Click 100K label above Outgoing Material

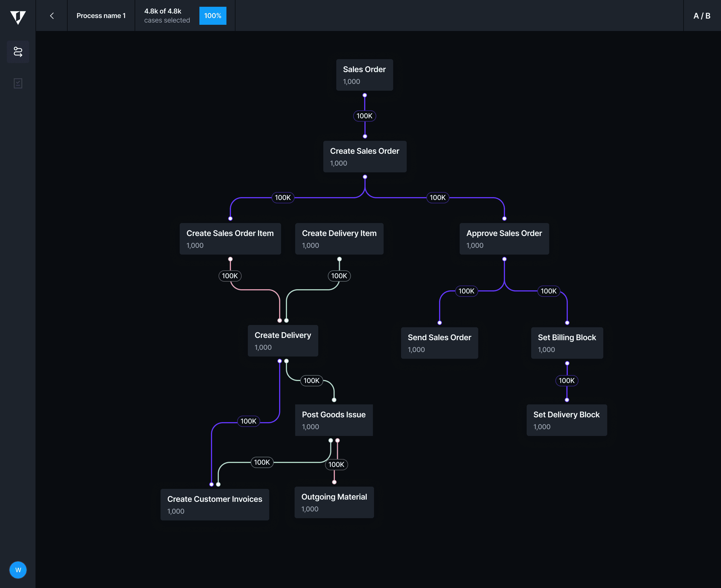[x=336, y=464]
